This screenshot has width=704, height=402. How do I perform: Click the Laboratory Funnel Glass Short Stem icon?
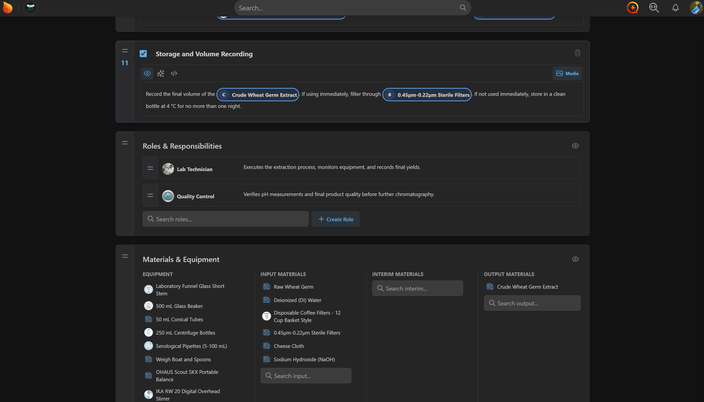point(148,290)
